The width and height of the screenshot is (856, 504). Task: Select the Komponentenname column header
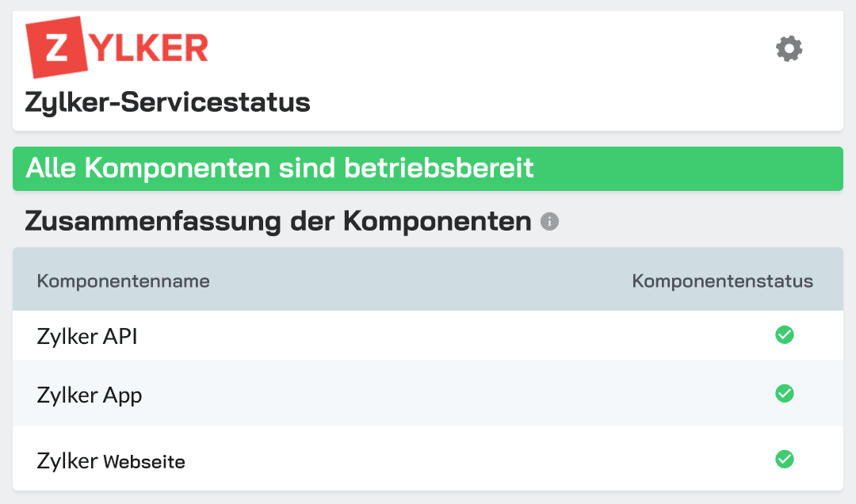tap(124, 281)
